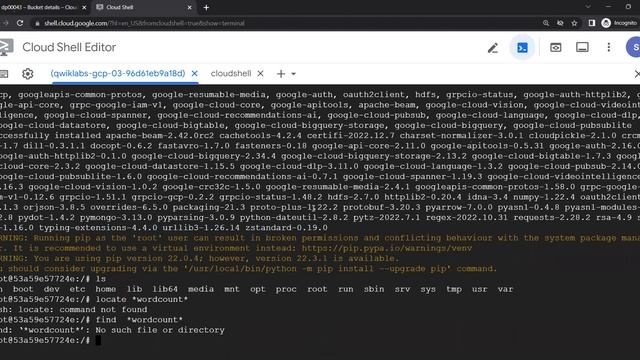
Task: Open a new browser tab
Action: pos(206,7)
